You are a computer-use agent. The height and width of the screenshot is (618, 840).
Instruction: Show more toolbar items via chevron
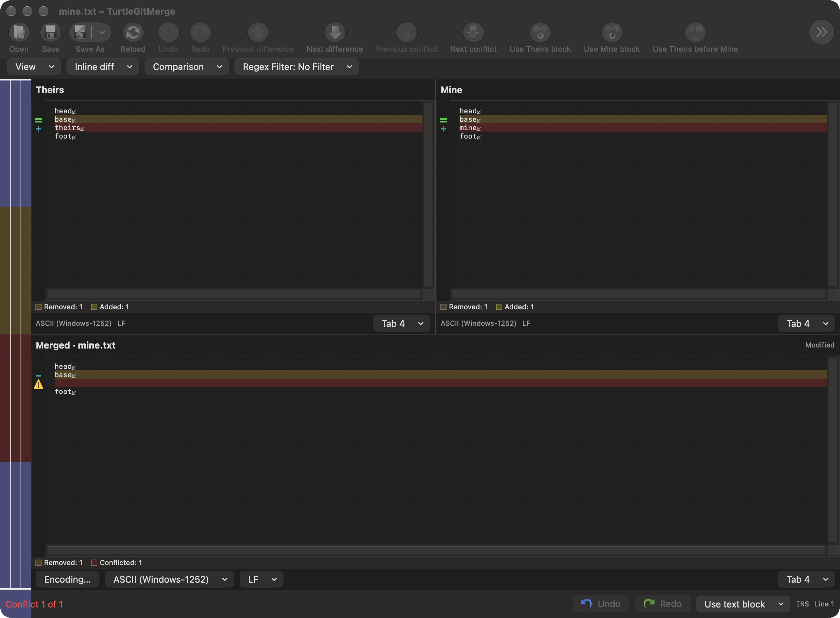click(x=821, y=33)
